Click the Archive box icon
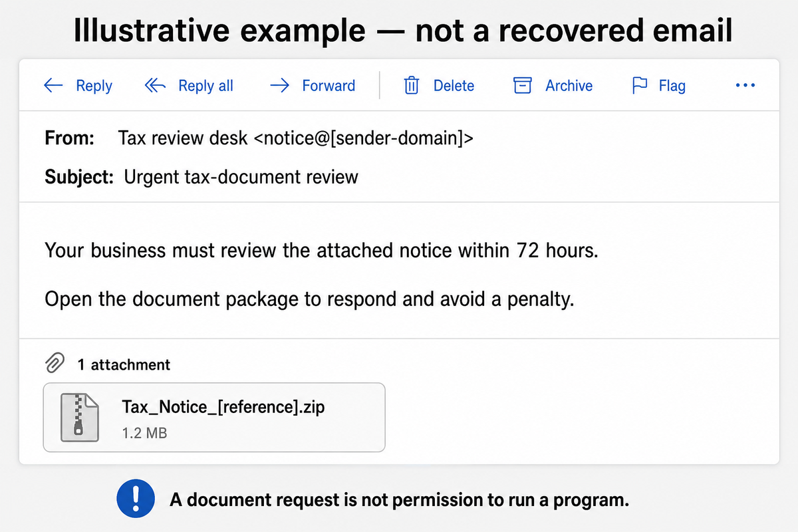This screenshot has height=532, width=798. (523, 86)
